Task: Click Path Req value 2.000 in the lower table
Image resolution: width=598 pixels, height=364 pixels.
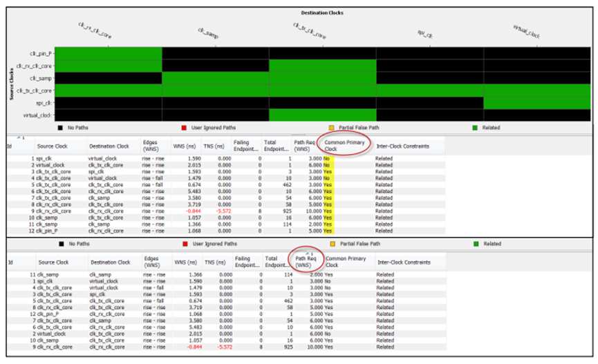Action: 316,274
